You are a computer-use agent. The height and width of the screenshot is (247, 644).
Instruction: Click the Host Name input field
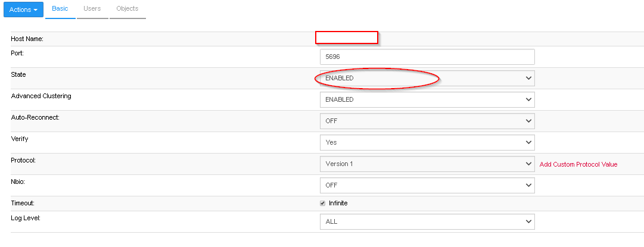coord(347,37)
